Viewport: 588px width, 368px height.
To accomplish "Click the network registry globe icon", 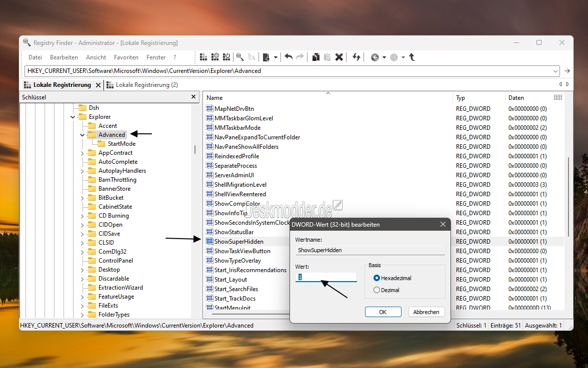I will coord(215,57).
